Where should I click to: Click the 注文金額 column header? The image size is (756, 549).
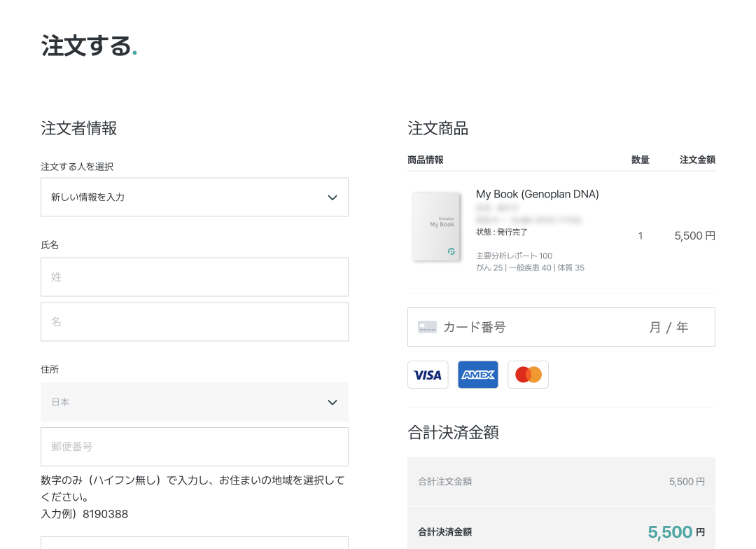[x=697, y=160]
